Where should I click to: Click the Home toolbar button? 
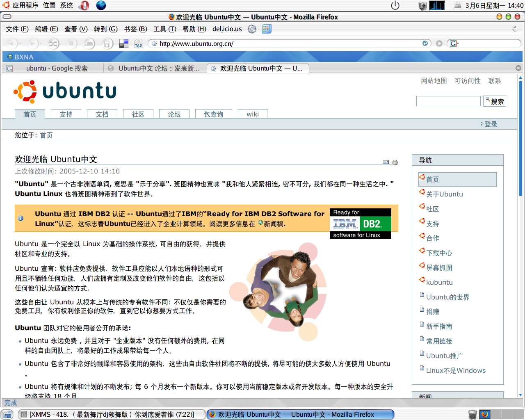[x=89, y=43]
